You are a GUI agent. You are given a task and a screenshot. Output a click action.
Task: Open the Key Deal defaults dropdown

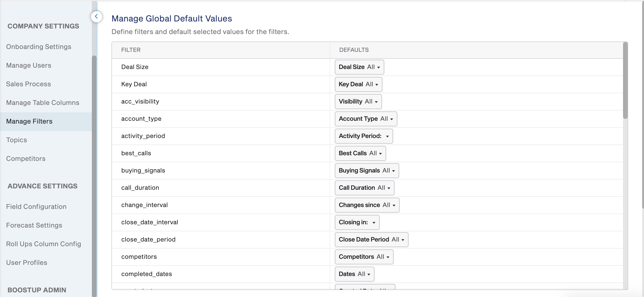click(x=358, y=84)
